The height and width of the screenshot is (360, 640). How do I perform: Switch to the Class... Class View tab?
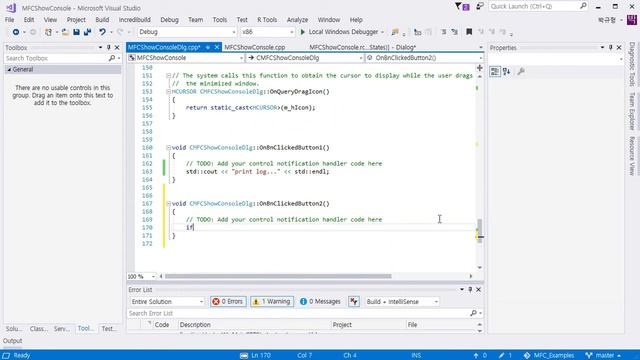[x=39, y=329]
